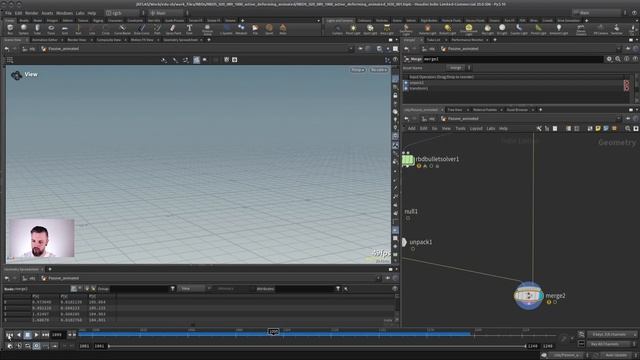Create a Tube from the shelf
The height and width of the screenshot is (360, 640).
pos(37,29)
